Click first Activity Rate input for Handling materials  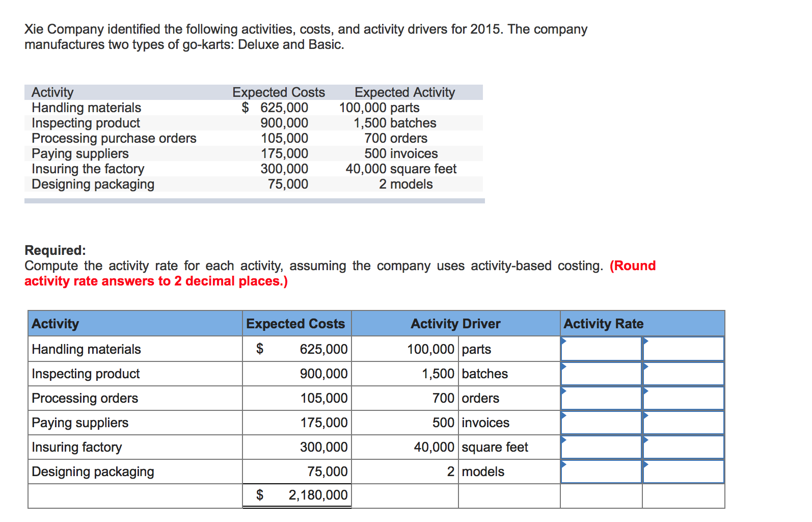(x=601, y=349)
